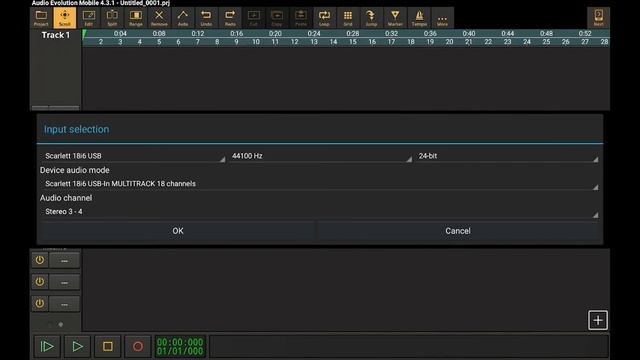Open the Tempo metronome settings
The height and width of the screenshot is (360, 640).
point(419,18)
